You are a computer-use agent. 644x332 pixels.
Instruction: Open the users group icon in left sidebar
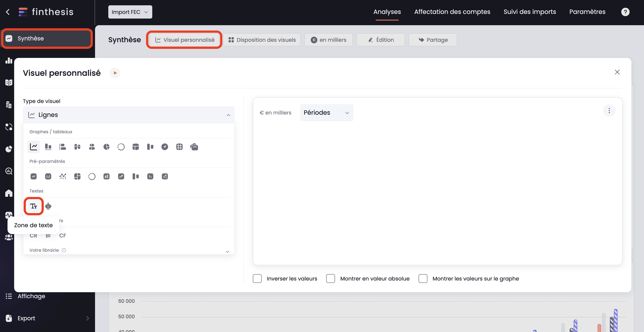click(9, 237)
